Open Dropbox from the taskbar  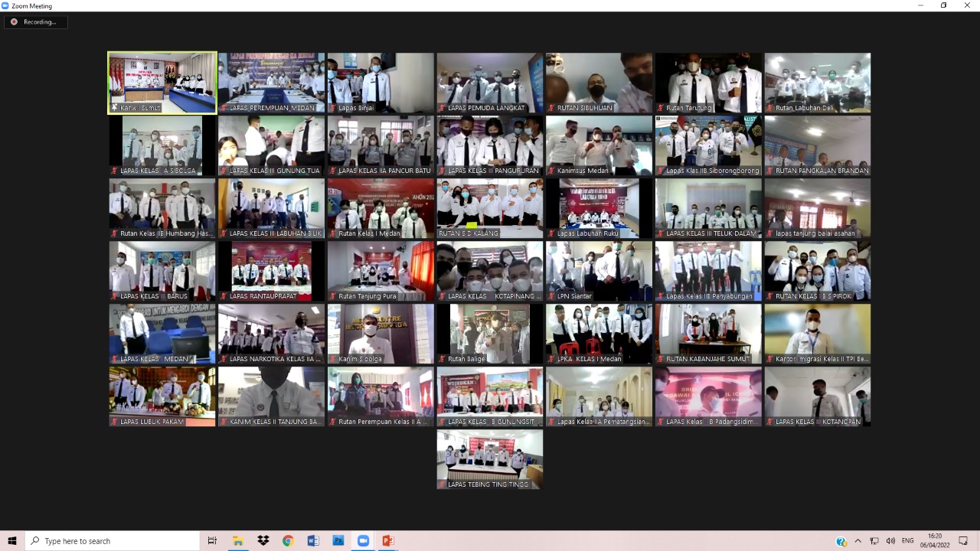263,541
